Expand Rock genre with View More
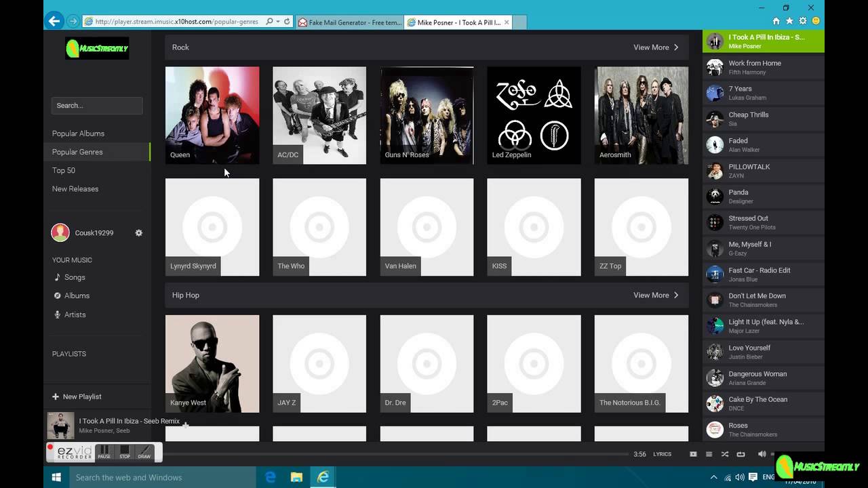Viewport: 868px width, 488px height. [x=656, y=47]
